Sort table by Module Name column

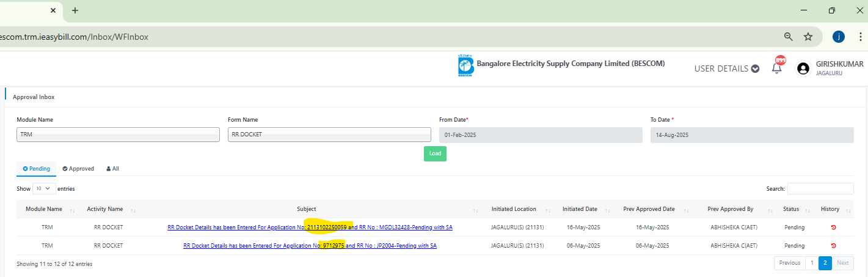pos(44,209)
